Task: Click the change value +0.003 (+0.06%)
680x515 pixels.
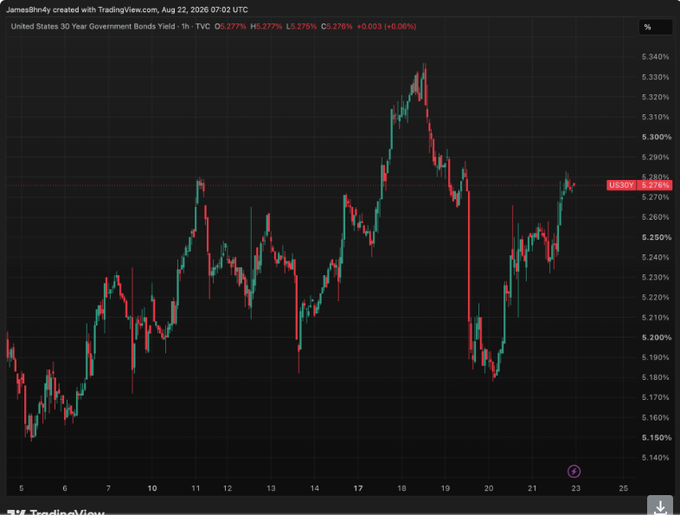Action: pyautogui.click(x=386, y=26)
